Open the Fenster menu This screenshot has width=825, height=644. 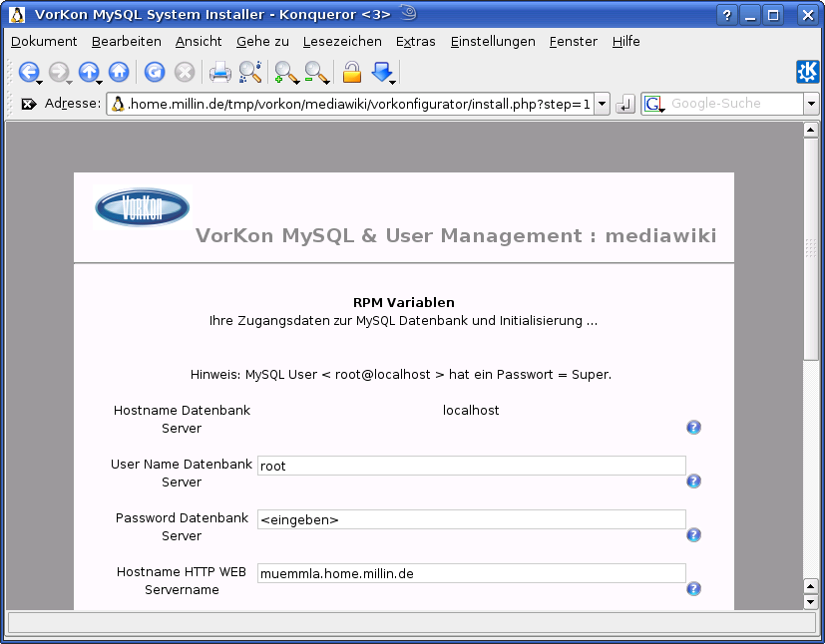573,42
